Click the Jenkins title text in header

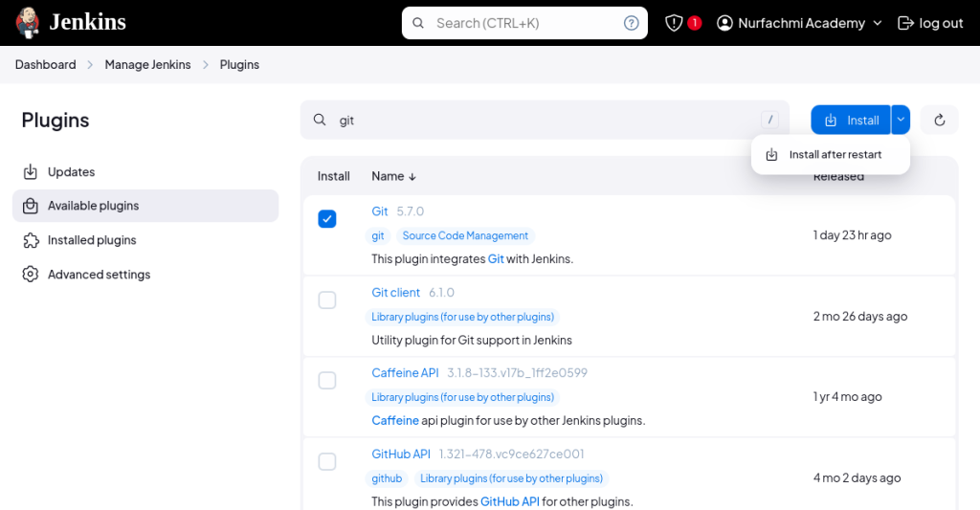(x=87, y=23)
